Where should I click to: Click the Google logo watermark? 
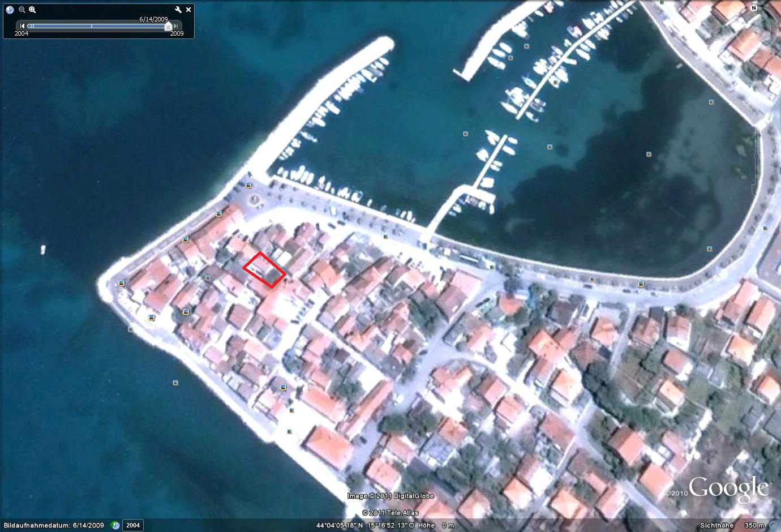coord(728,488)
